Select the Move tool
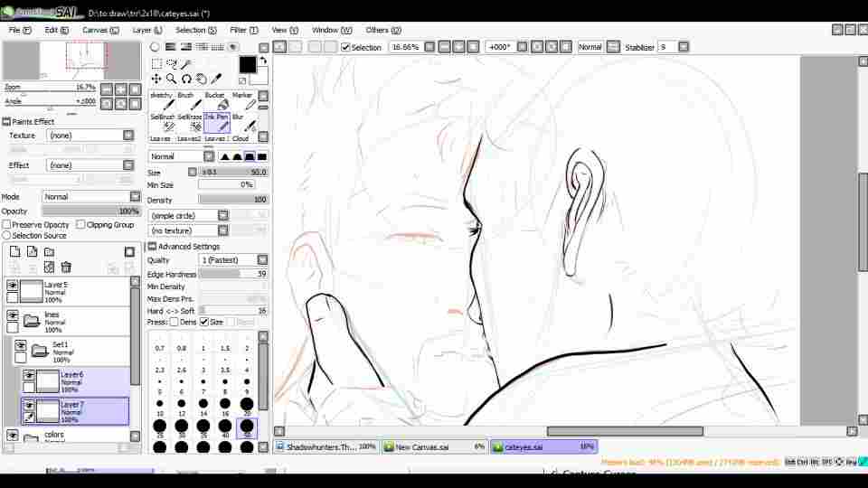The width and height of the screenshot is (868, 488). coord(156,79)
